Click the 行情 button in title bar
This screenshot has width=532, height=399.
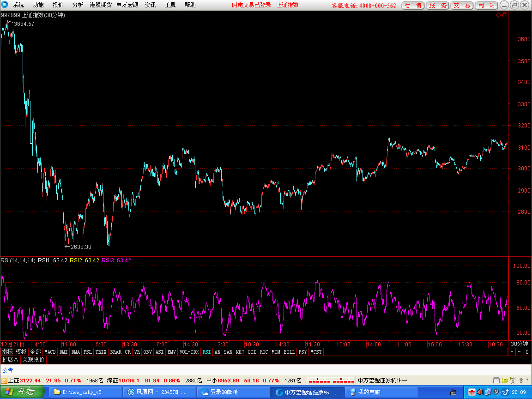coord(413,5)
